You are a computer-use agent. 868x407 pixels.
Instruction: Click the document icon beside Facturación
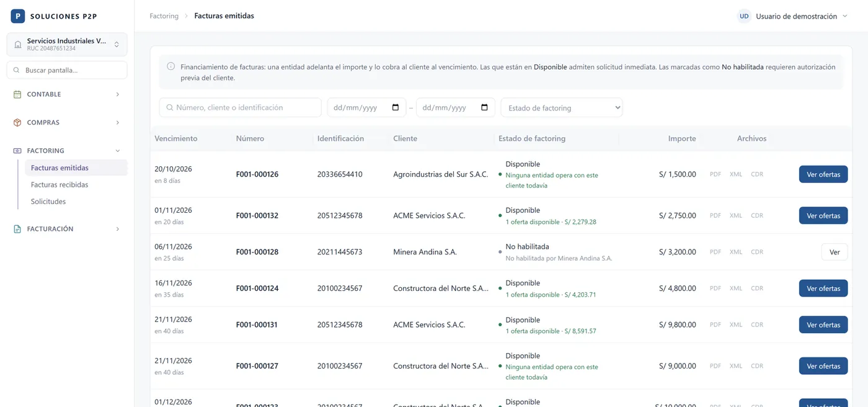pyautogui.click(x=17, y=229)
